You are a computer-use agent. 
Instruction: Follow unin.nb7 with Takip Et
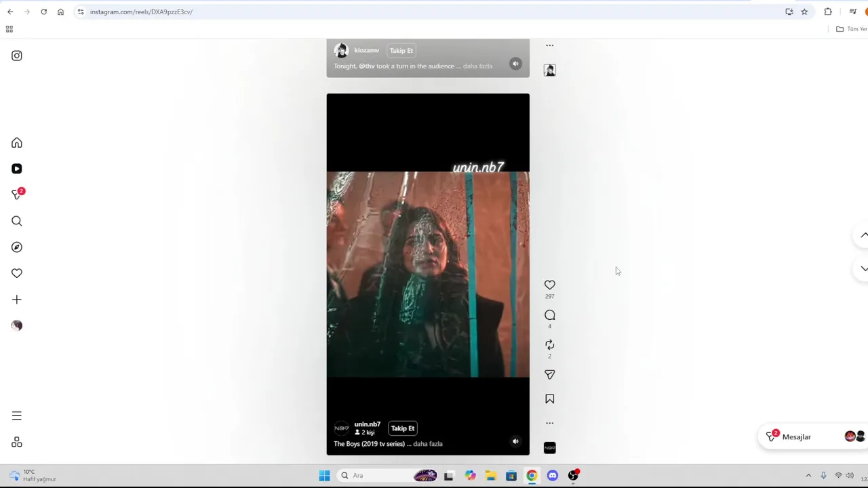point(403,428)
